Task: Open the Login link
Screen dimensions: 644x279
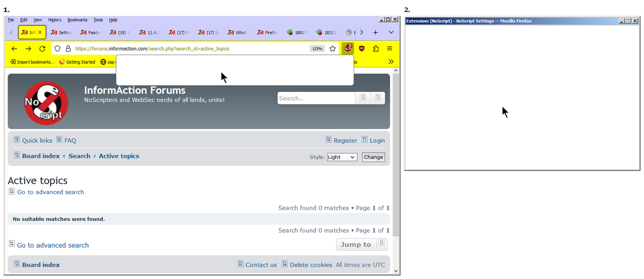Action: (377, 140)
